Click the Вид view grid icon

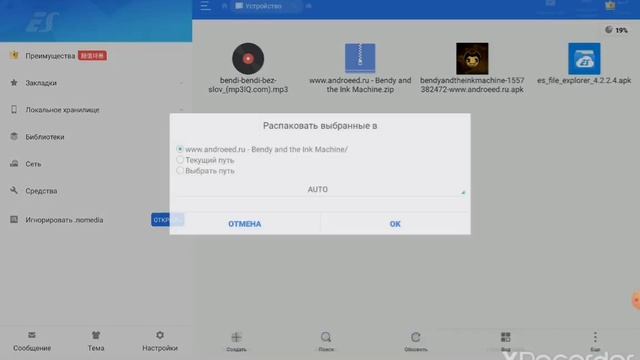pos(505,341)
